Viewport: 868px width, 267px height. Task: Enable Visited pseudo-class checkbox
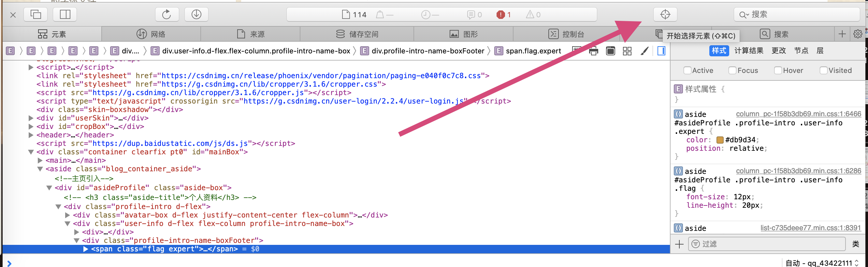(x=823, y=70)
